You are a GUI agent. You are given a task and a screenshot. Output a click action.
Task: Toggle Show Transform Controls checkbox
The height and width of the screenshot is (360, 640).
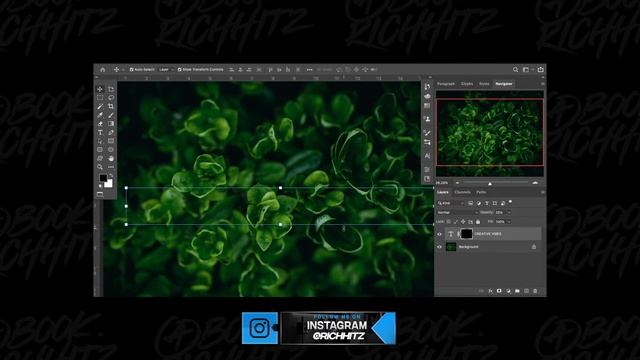pos(180,70)
